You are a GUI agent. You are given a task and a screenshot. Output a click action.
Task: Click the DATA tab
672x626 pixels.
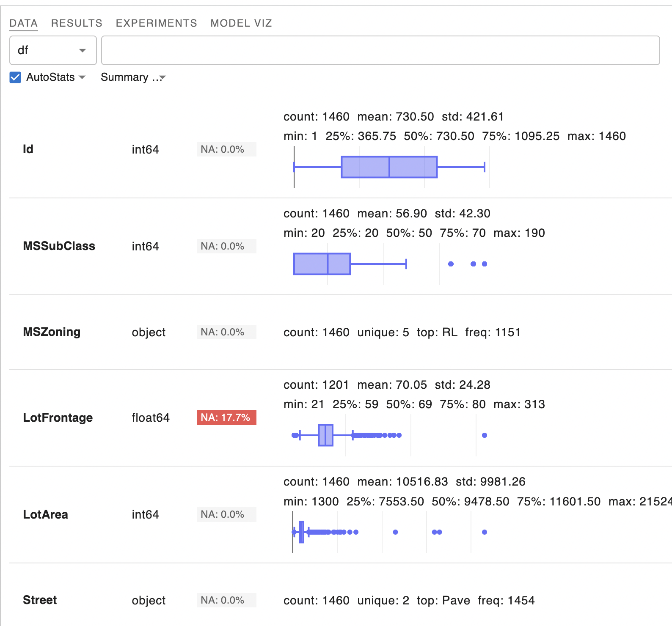24,23
